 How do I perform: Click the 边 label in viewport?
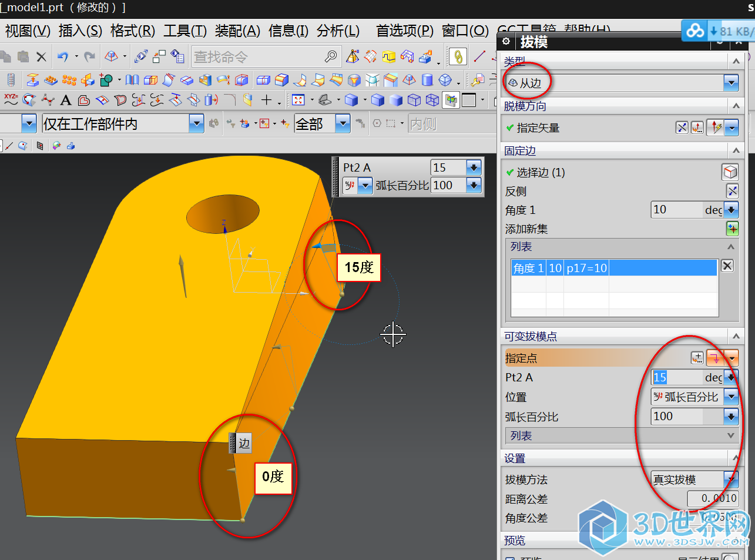coord(244,443)
